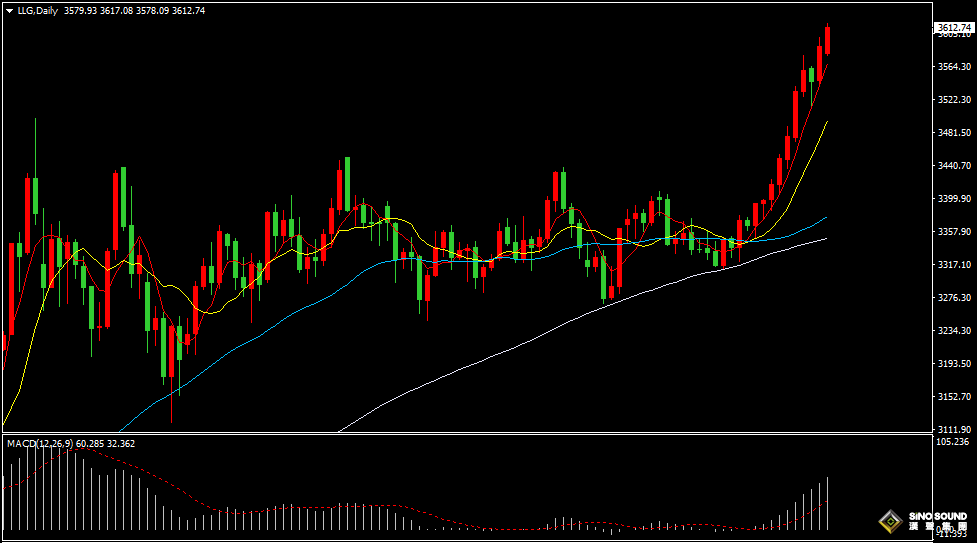Select the right end of the yellow moving average
The height and width of the screenshot is (543, 977).
(x=826, y=122)
